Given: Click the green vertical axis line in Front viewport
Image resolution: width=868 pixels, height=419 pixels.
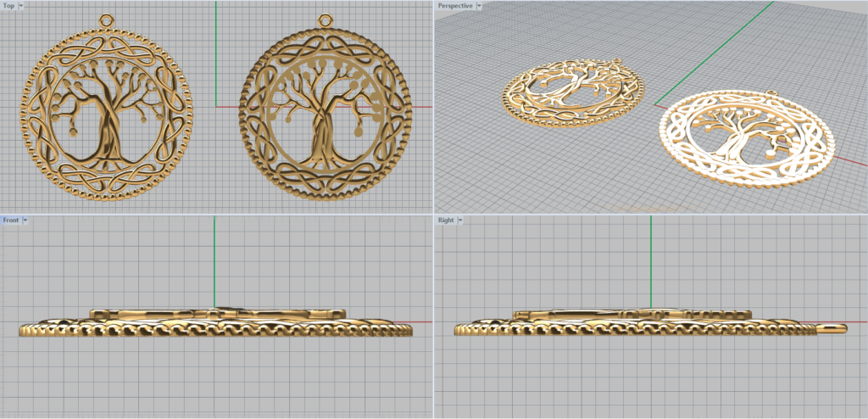Looking at the screenshot, I should click(x=215, y=254).
